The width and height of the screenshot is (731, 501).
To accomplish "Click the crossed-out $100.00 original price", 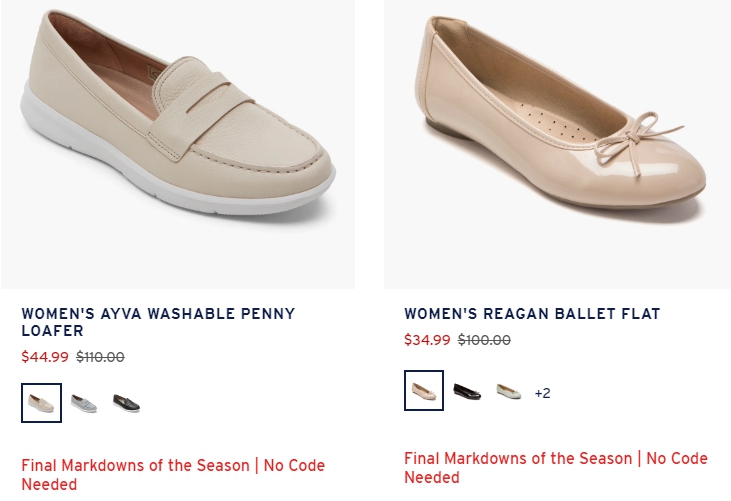I will [x=484, y=340].
